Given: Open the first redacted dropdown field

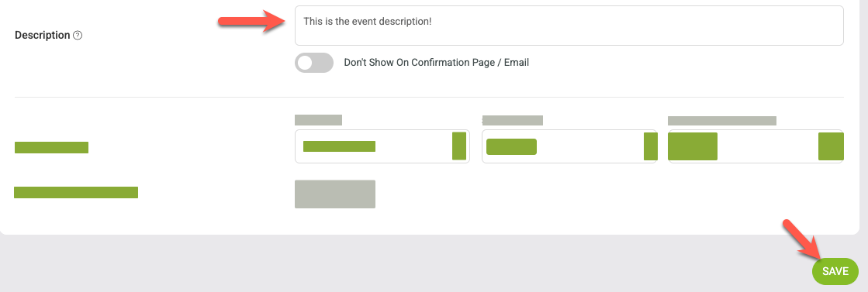Looking at the screenshot, I should click(x=382, y=146).
